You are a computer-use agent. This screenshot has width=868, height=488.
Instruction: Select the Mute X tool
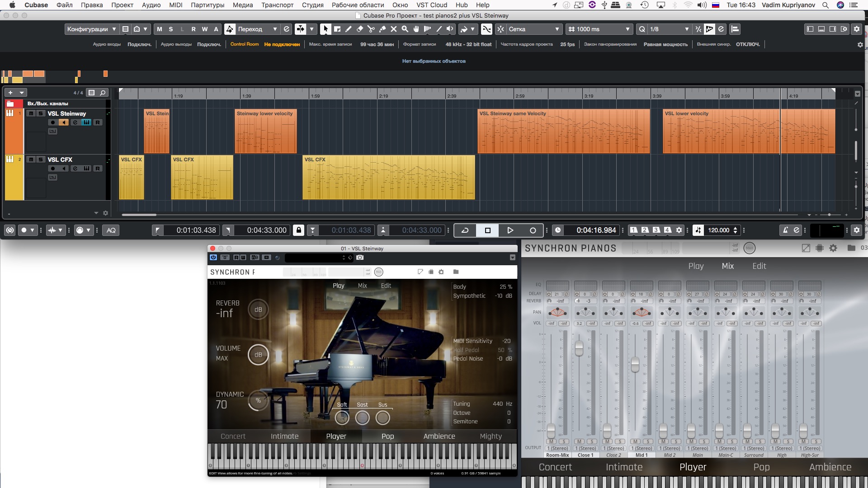click(x=394, y=29)
